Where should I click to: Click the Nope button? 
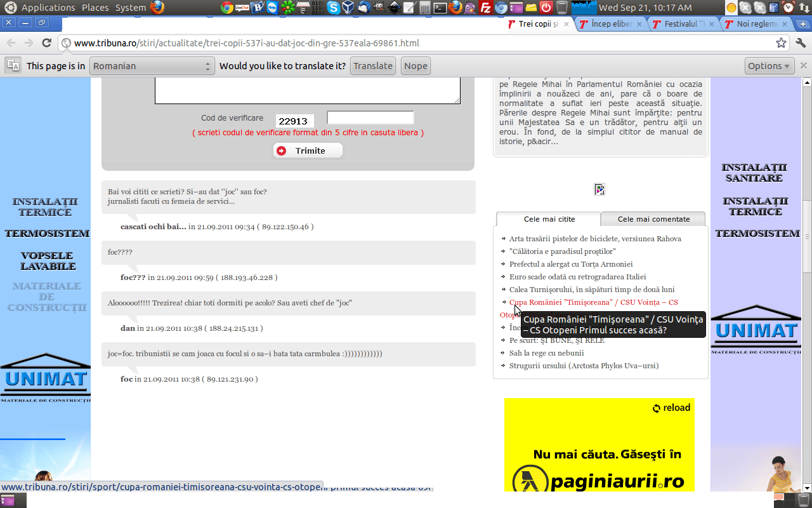click(416, 66)
